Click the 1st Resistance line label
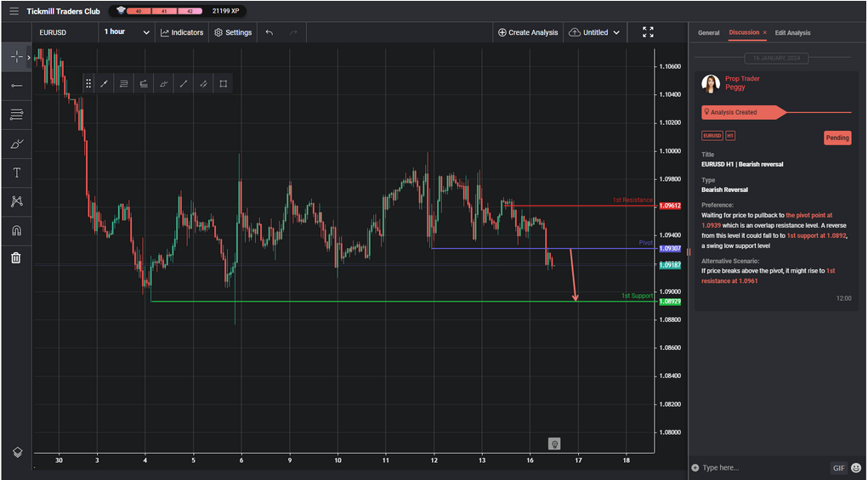The width and height of the screenshot is (868, 480). click(x=633, y=200)
